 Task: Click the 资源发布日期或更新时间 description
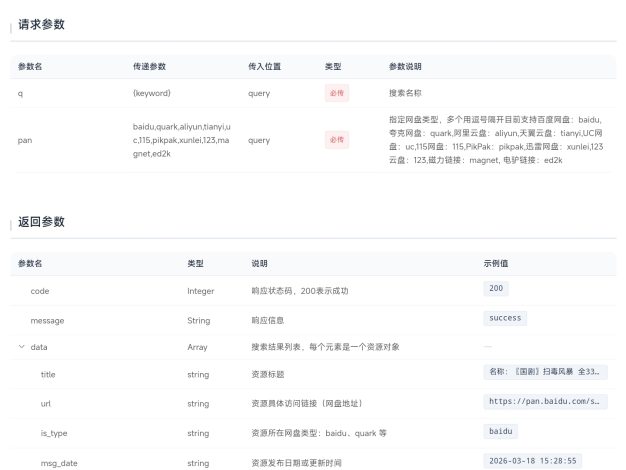coord(296,463)
